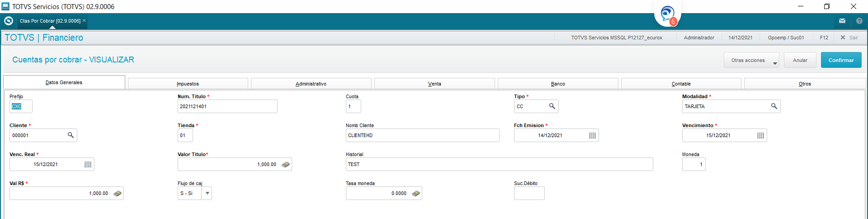868x219 pixels.
Task: Open the chat assistant bubble icon
Action: click(x=668, y=14)
